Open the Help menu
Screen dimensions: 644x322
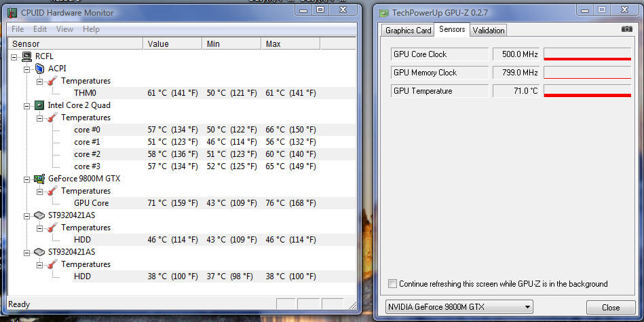click(x=91, y=29)
